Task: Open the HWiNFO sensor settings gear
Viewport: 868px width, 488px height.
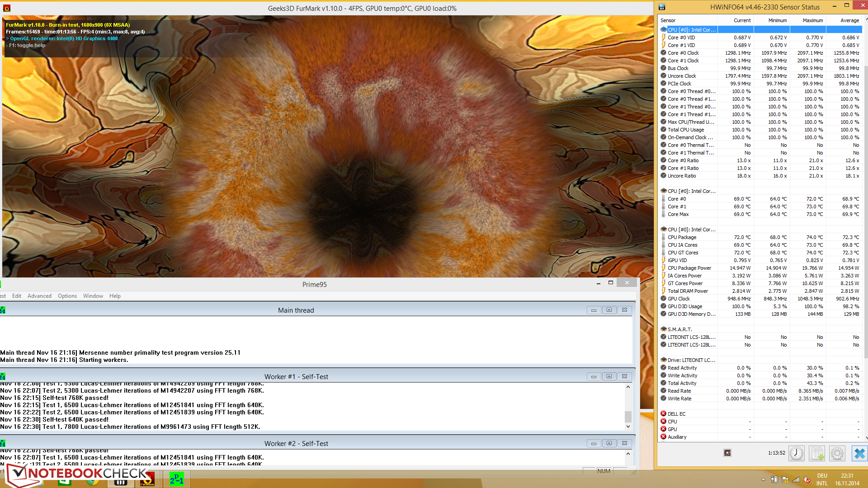Action: pyautogui.click(x=837, y=453)
